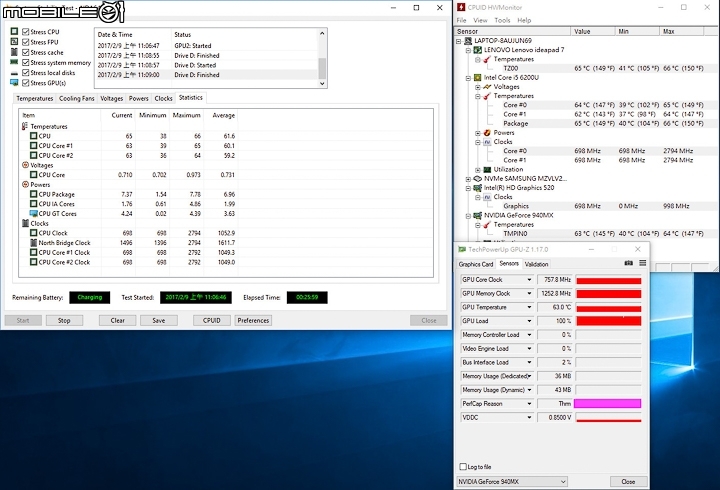Click the PerfCap Reason magenta bar
The width and height of the screenshot is (720, 490).
608,404
